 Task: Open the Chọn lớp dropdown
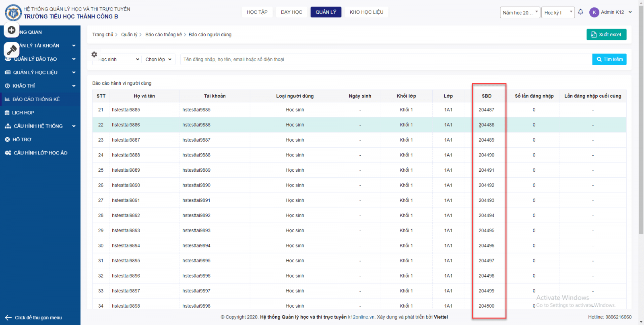tap(158, 60)
